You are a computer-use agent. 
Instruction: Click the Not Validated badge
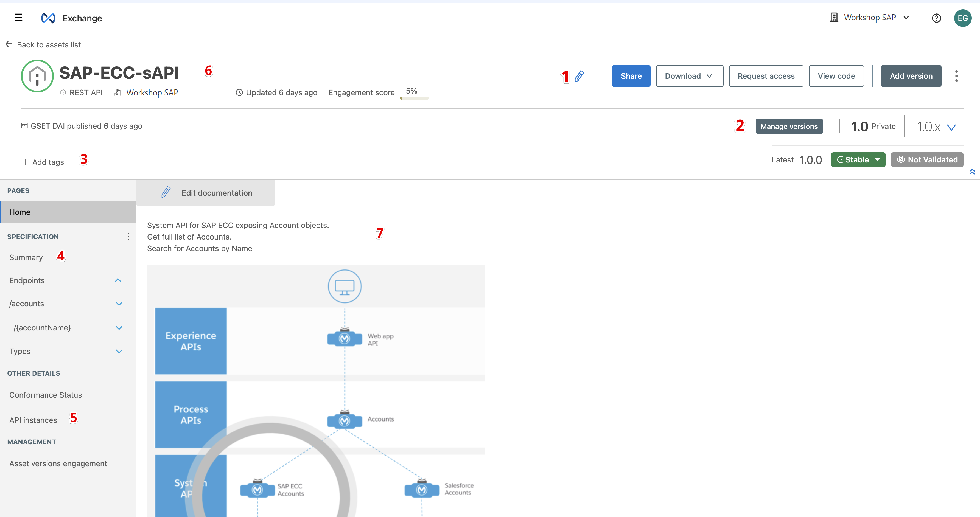coord(927,160)
